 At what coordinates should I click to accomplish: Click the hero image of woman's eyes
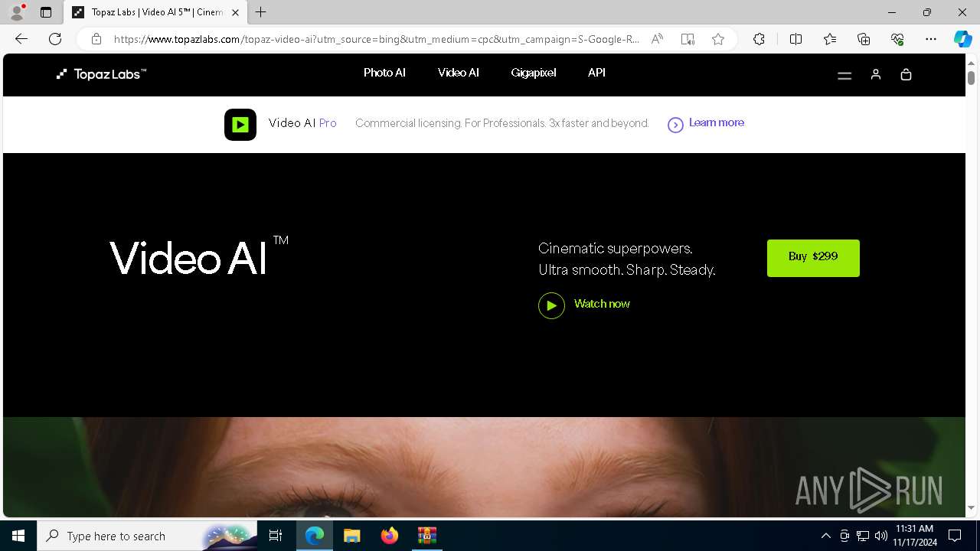pos(484,467)
